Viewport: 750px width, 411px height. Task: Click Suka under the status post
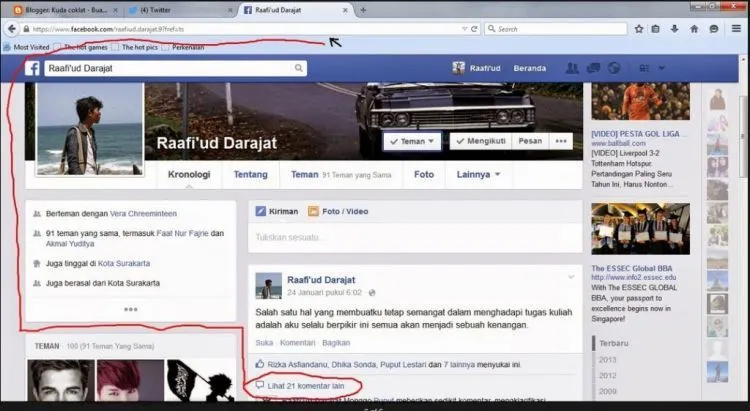264,343
